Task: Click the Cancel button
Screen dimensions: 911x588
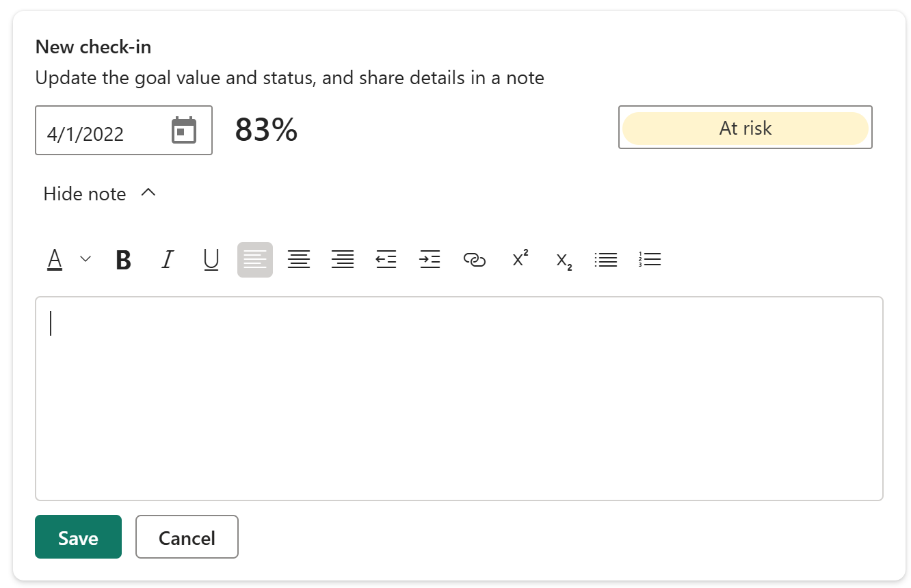Action: pyautogui.click(x=187, y=537)
